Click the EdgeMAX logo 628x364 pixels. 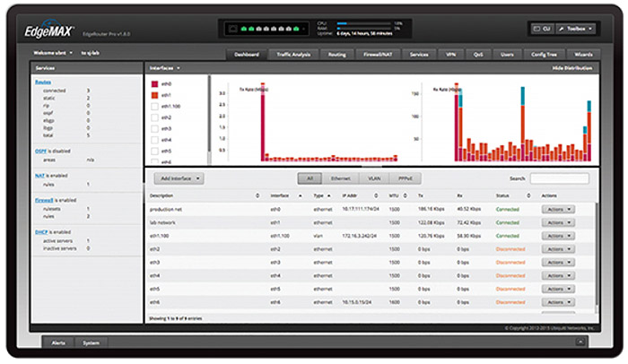[x=48, y=30]
